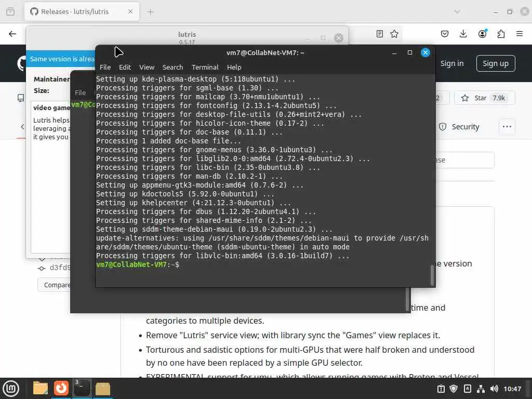Select the Releases · lutris/lutris browser tab
This screenshot has height=399, width=532.
tap(82, 11)
